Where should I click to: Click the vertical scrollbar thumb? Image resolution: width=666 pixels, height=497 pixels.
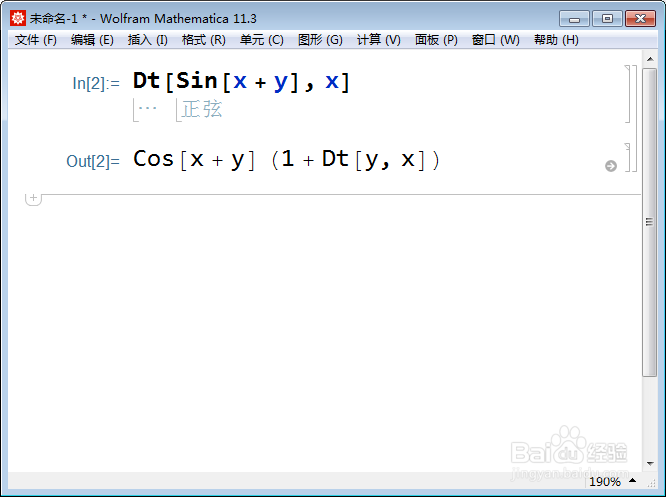649,222
